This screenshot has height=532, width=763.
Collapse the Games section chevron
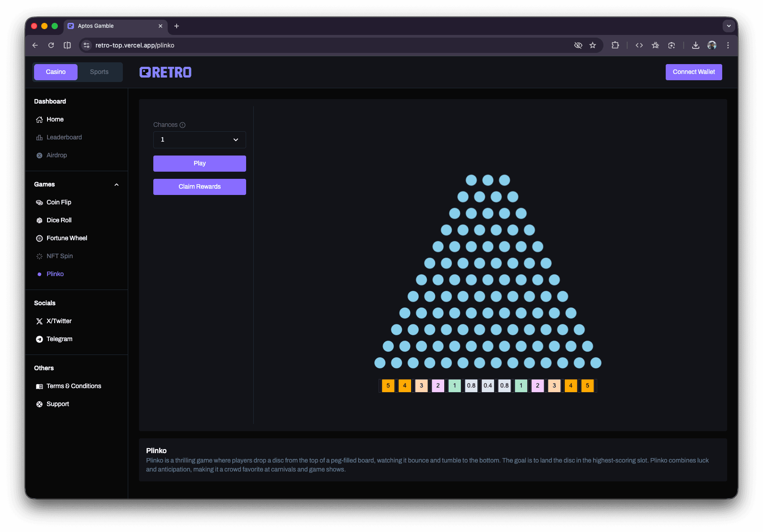coord(116,184)
